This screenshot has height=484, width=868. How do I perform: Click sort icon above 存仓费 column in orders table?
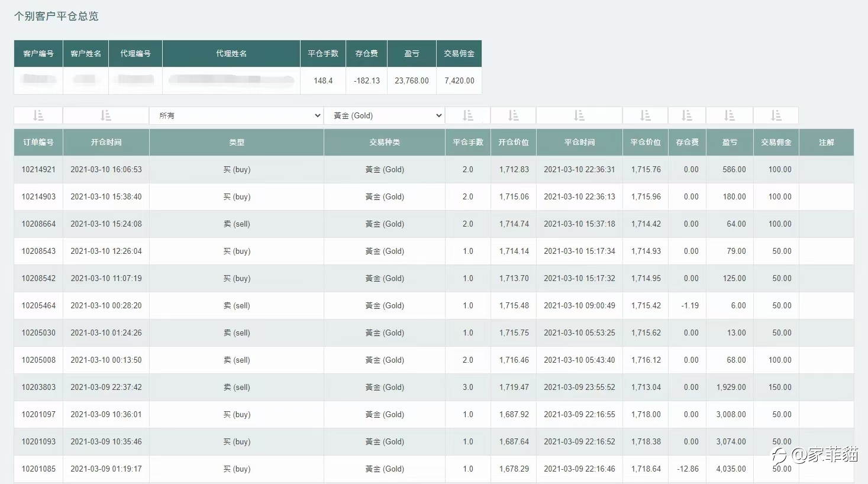tap(687, 115)
